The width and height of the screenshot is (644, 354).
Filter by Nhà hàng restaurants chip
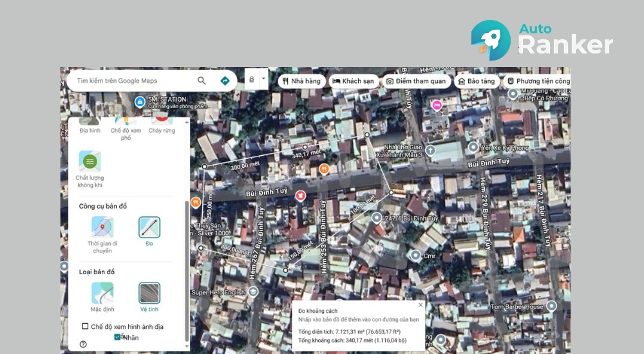click(x=301, y=81)
